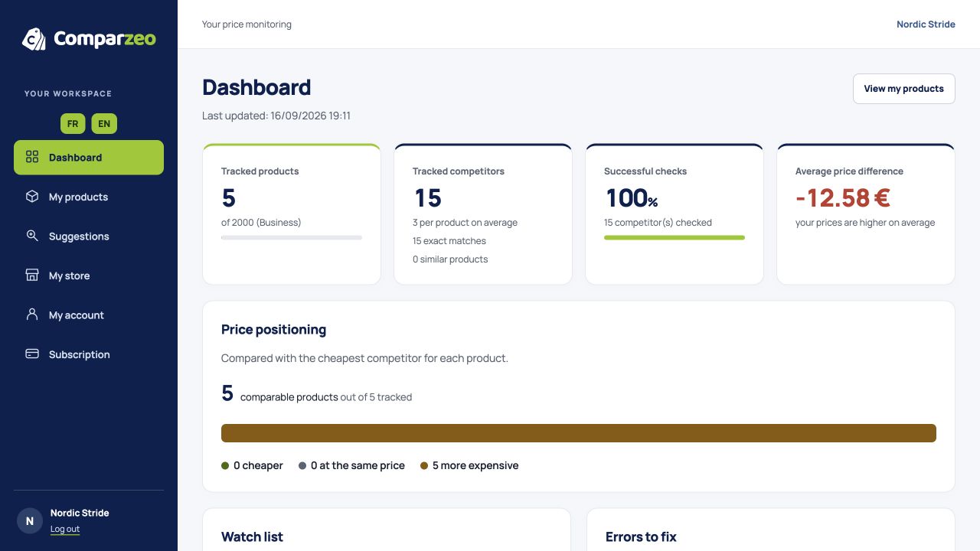Click 'Your price monitoring' header text
The height and width of the screenshot is (551, 980).
point(247,24)
